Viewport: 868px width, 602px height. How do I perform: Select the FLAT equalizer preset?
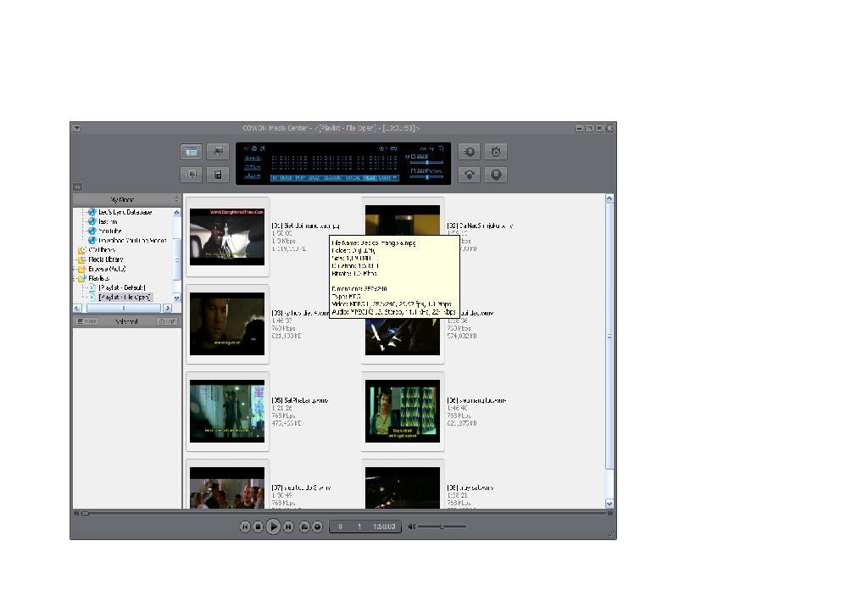pyautogui.click(x=370, y=178)
